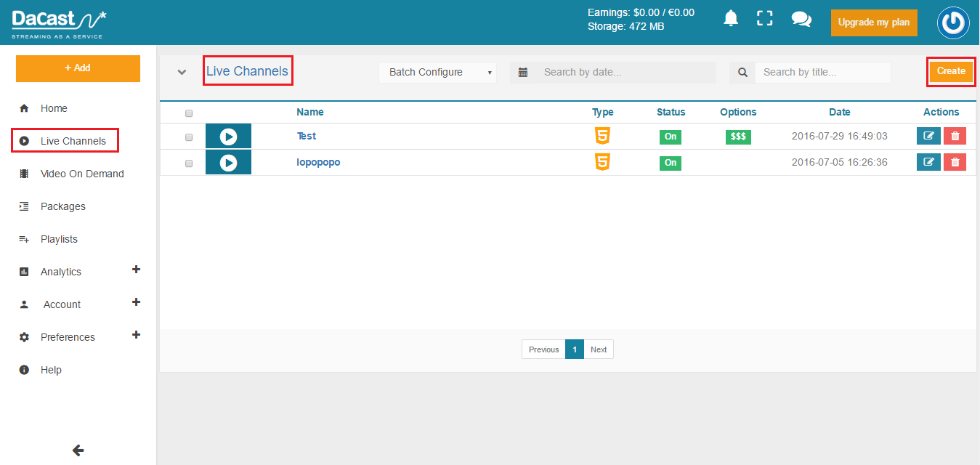Select the Test channel checkbox

[x=189, y=137]
